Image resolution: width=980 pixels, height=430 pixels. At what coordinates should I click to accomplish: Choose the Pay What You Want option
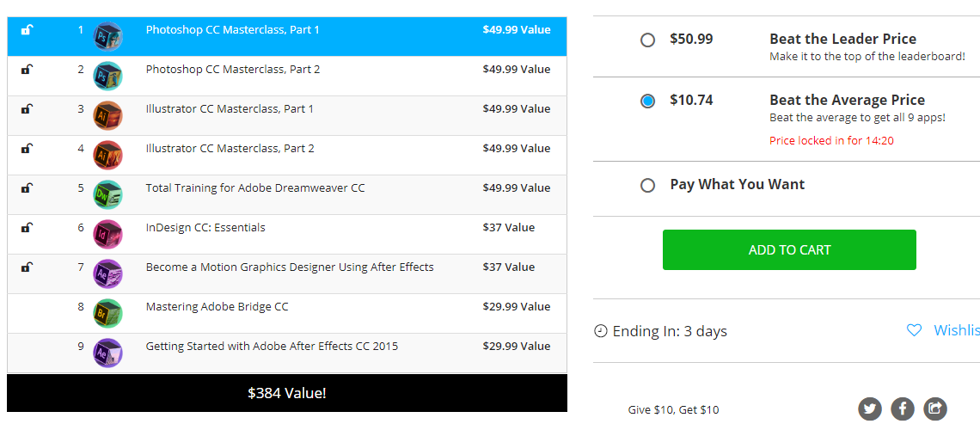[648, 185]
